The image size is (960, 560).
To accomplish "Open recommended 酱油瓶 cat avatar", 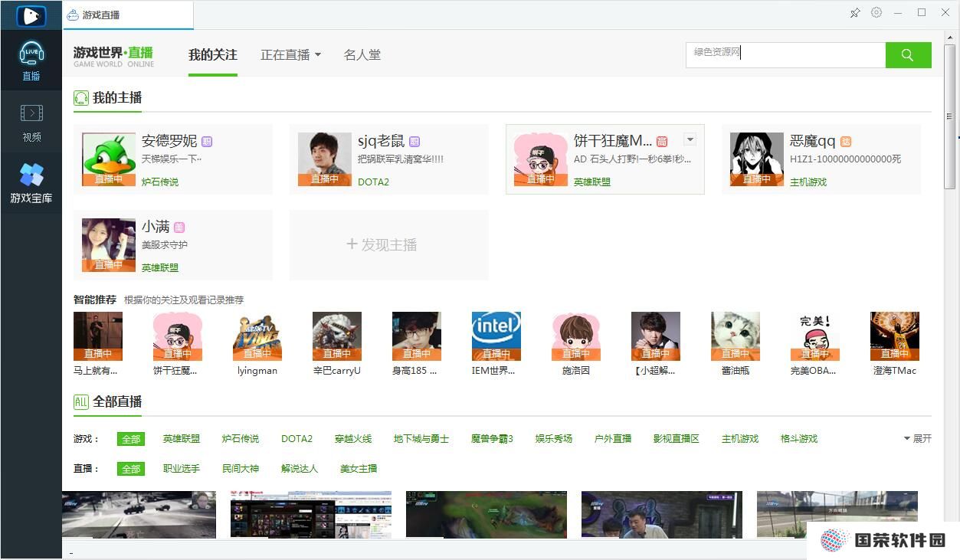I will (736, 336).
